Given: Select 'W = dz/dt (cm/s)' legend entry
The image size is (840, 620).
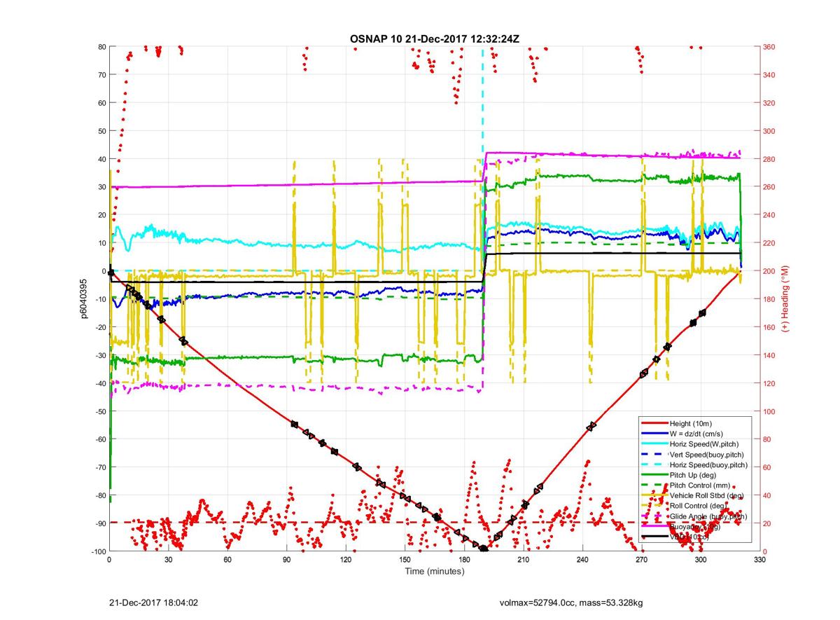Looking at the screenshot, I should tap(698, 434).
